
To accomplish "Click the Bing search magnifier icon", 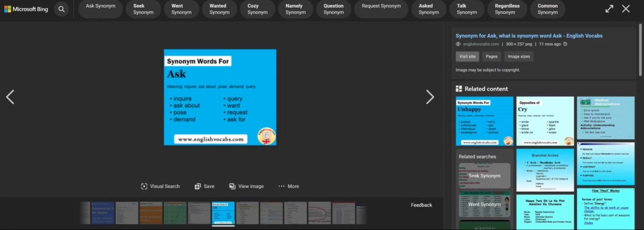I will tap(61, 9).
